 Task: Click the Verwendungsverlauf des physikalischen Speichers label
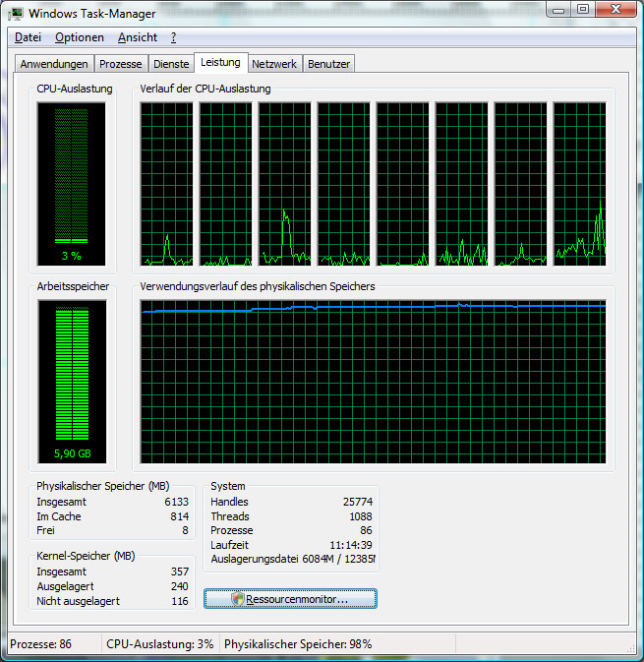258,286
